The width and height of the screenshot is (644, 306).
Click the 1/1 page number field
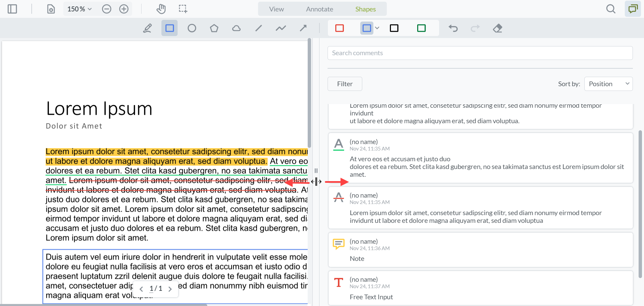[156, 288]
